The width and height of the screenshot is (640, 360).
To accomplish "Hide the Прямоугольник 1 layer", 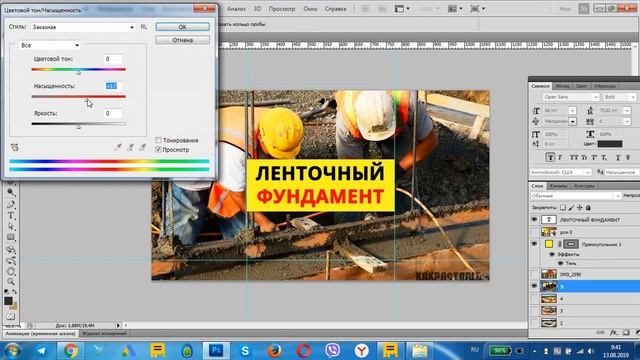I will [x=534, y=244].
